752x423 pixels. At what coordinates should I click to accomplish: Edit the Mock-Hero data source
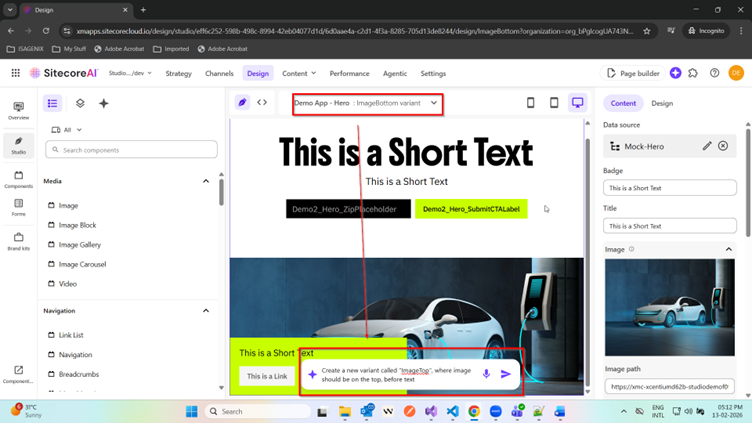pyautogui.click(x=707, y=146)
